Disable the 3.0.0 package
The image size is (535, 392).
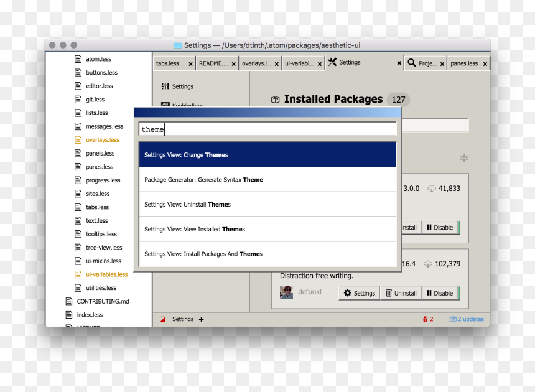pyautogui.click(x=440, y=228)
